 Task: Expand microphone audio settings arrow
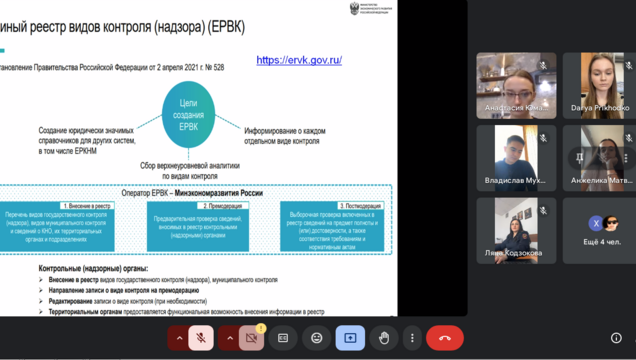point(179,338)
